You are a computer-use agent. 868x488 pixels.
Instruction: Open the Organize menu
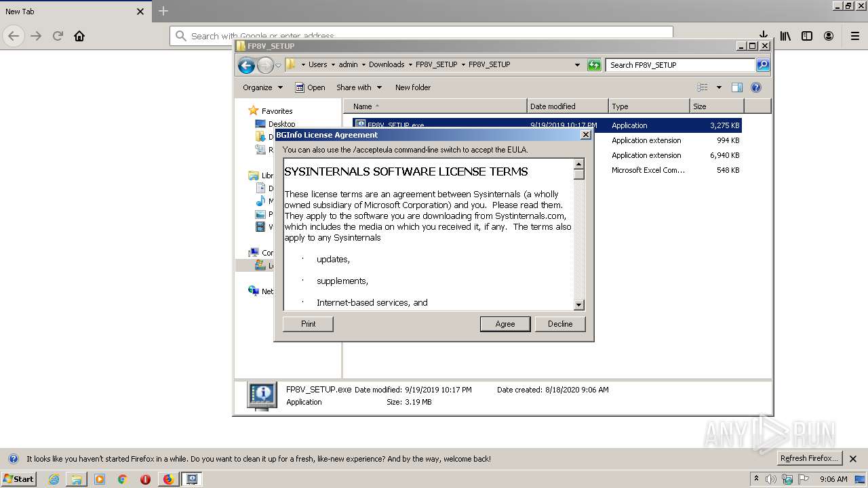(262, 87)
